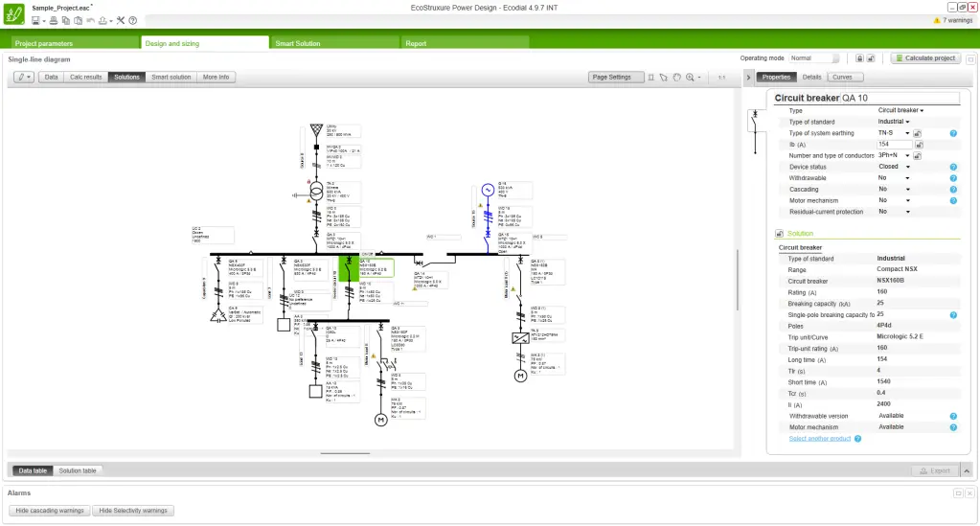Screen dimensions: 980x526
Task: Open the Help question mark icon
Action: click(132, 21)
